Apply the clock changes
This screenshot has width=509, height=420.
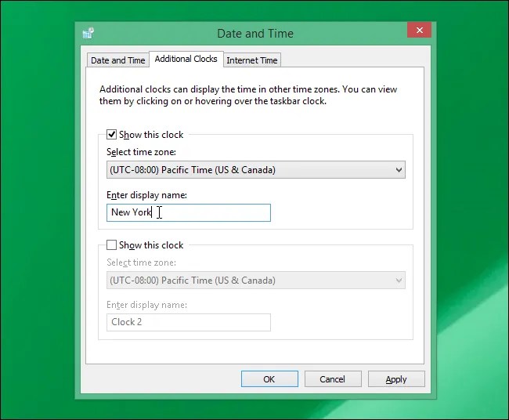(x=396, y=379)
